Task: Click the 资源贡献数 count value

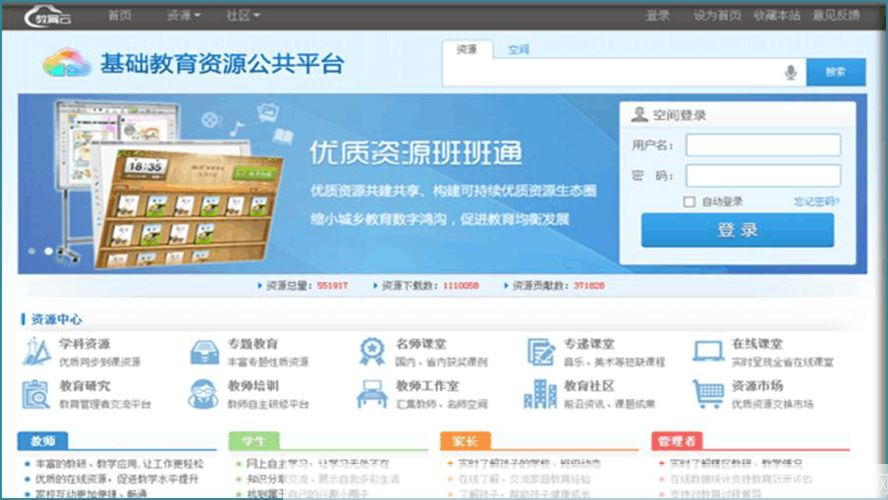Action: (x=589, y=286)
